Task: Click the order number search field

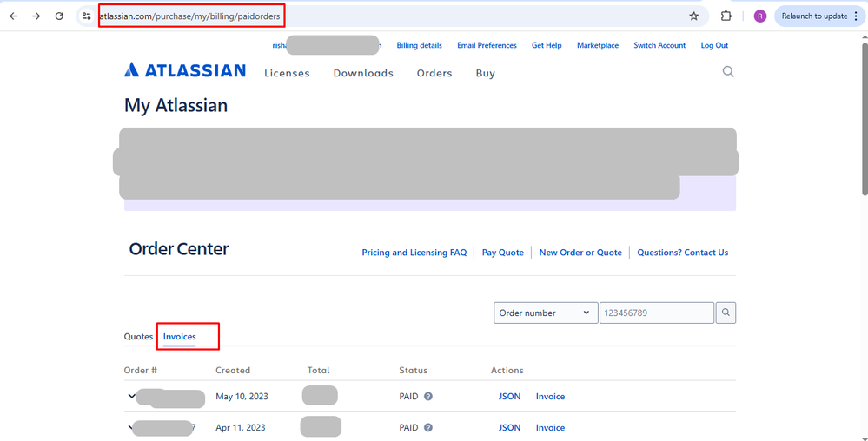Action: tap(657, 313)
